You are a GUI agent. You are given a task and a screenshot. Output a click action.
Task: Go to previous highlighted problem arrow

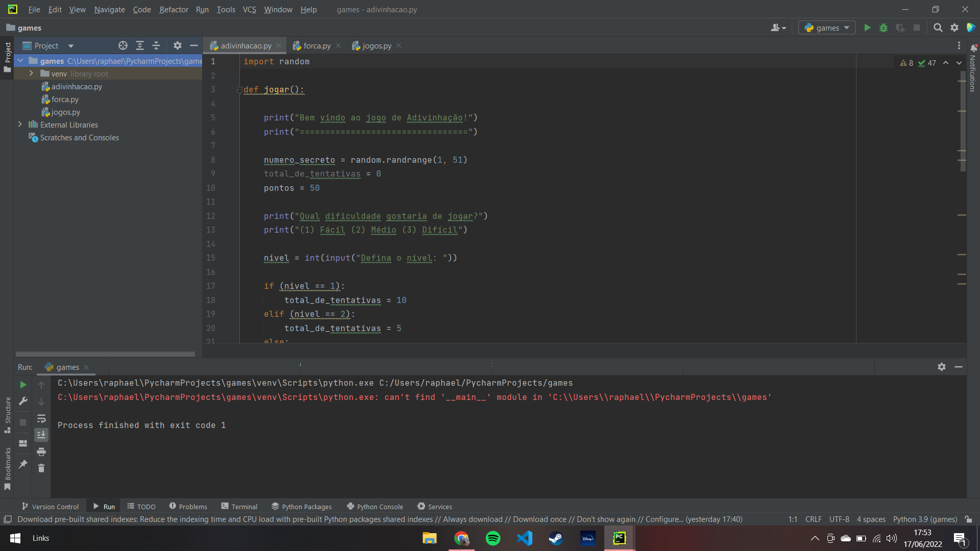pyautogui.click(x=946, y=63)
